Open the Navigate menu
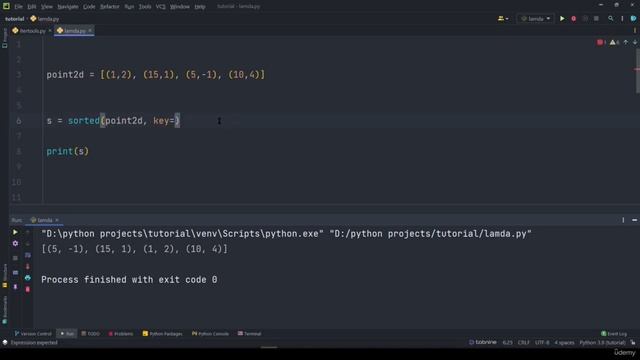The width and height of the screenshot is (640, 360). click(68, 7)
